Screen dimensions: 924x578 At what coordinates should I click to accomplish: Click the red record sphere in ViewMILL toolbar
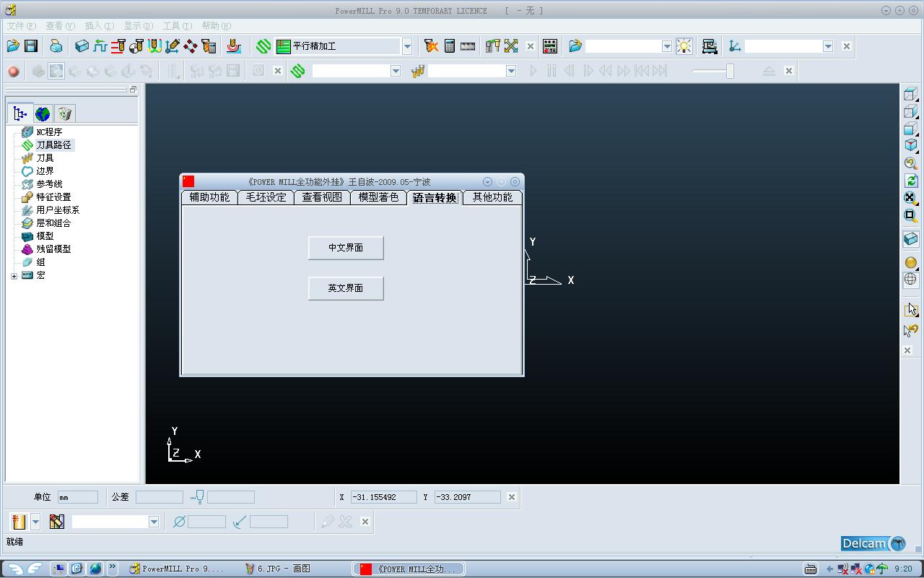pyautogui.click(x=13, y=71)
